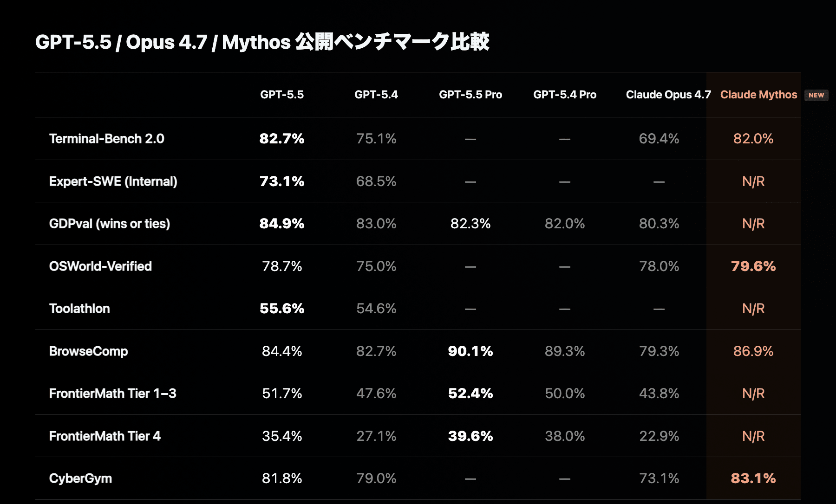Click Claude Mythos's 79.6% OSWorld-Verified score
This screenshot has width=836, height=504.
point(753,266)
